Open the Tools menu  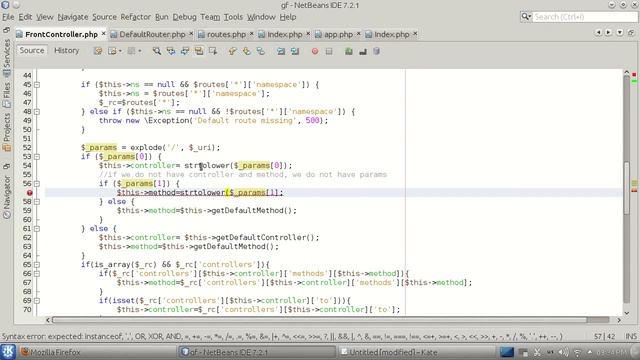click(233, 17)
